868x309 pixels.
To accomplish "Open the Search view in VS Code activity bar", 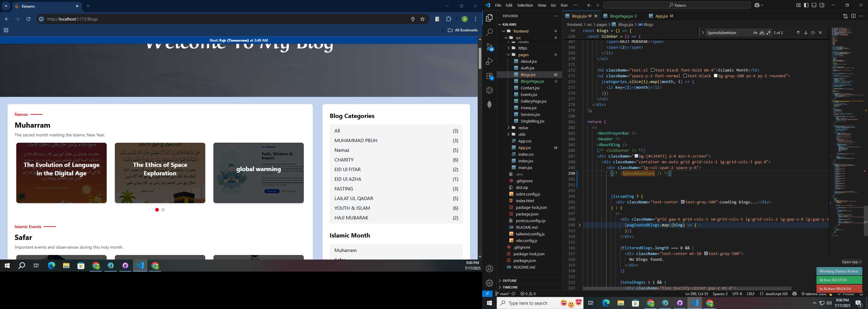I will [x=489, y=32].
